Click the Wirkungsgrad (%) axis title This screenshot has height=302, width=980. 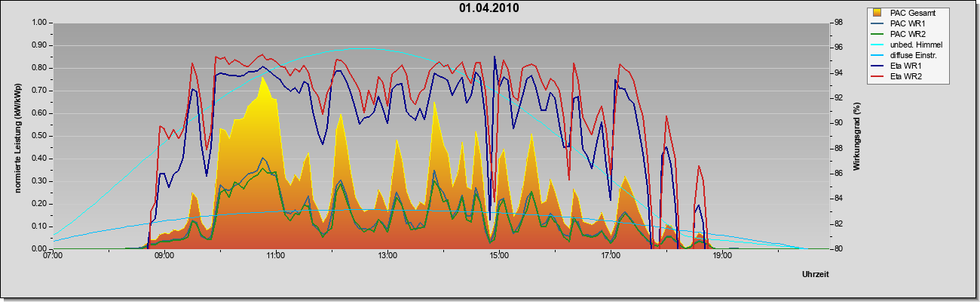[x=856, y=136]
